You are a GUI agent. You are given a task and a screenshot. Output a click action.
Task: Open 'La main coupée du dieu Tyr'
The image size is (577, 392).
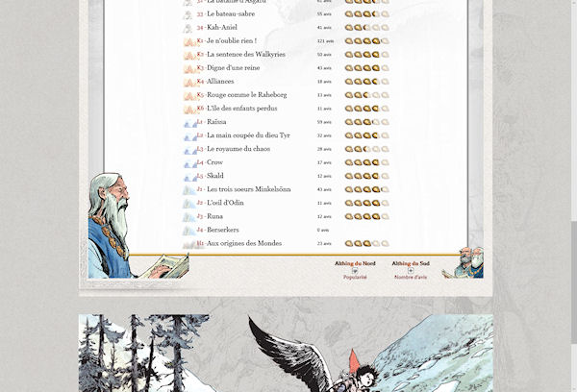(x=248, y=135)
